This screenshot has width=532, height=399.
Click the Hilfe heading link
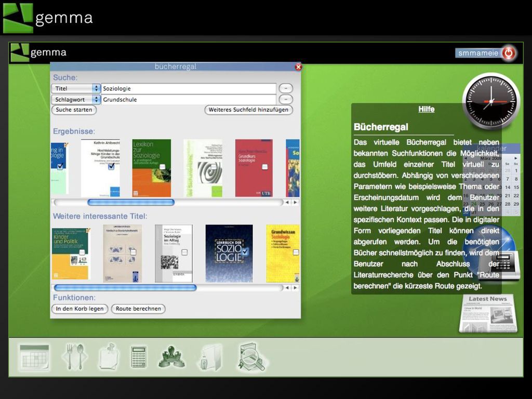[x=427, y=109]
